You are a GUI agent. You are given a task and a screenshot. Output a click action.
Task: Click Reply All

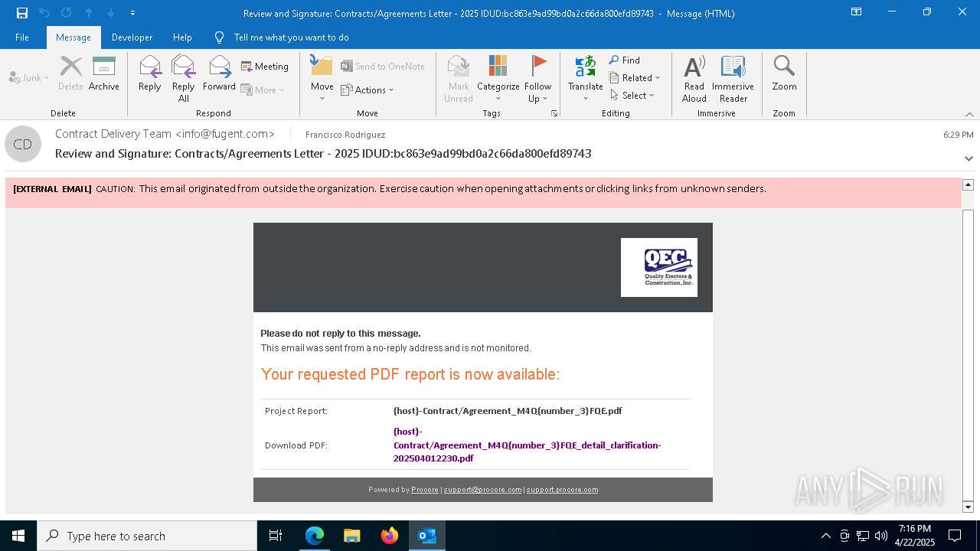click(x=183, y=79)
